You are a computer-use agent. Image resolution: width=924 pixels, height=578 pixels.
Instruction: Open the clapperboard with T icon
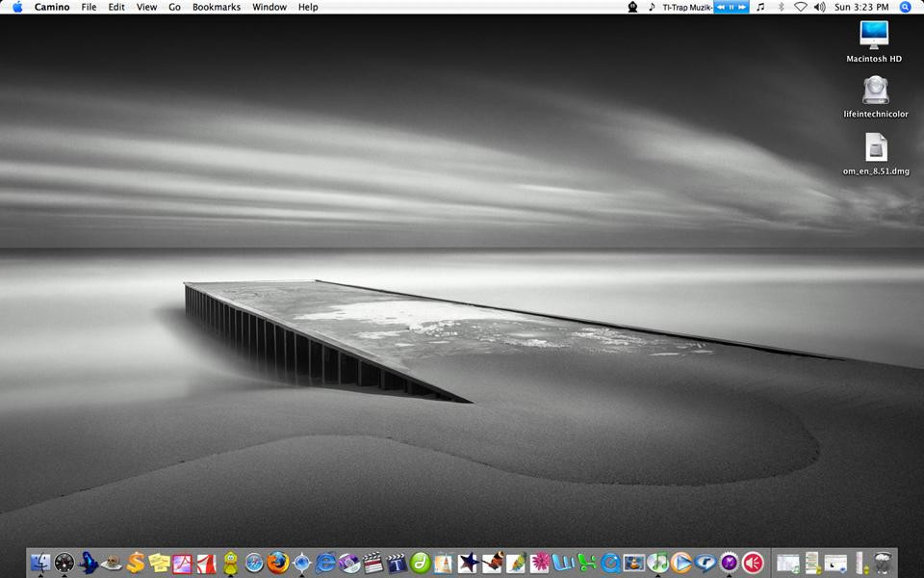[x=397, y=563]
